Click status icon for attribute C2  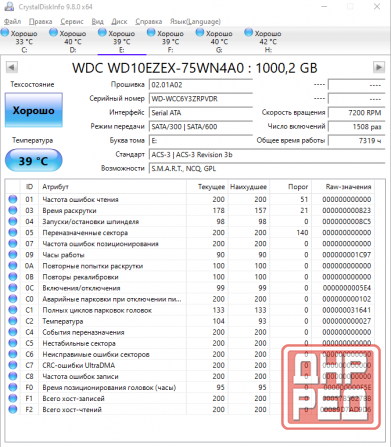point(13,321)
